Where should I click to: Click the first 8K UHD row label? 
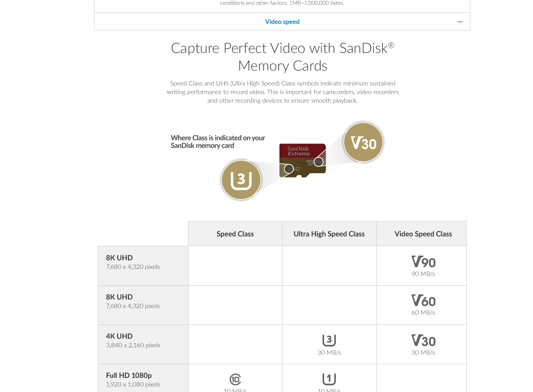(x=119, y=258)
